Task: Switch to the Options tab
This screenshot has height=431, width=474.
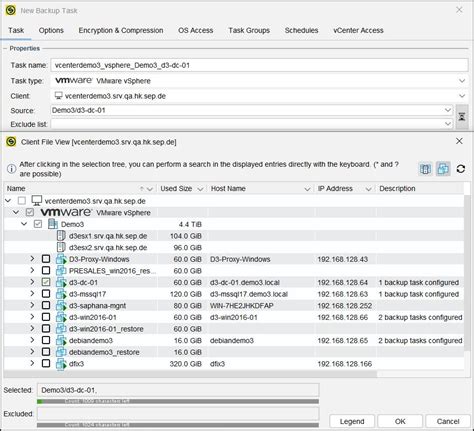Action: coord(51,30)
